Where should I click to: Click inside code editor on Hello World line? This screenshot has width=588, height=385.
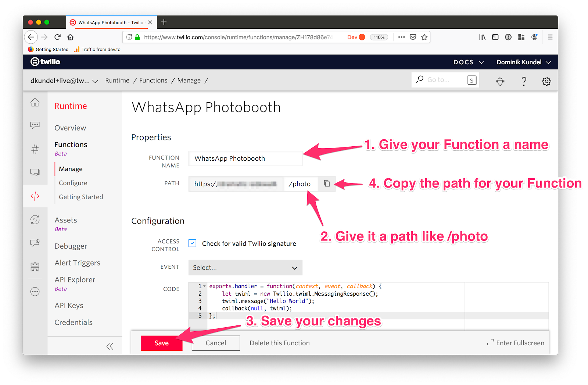point(268,301)
